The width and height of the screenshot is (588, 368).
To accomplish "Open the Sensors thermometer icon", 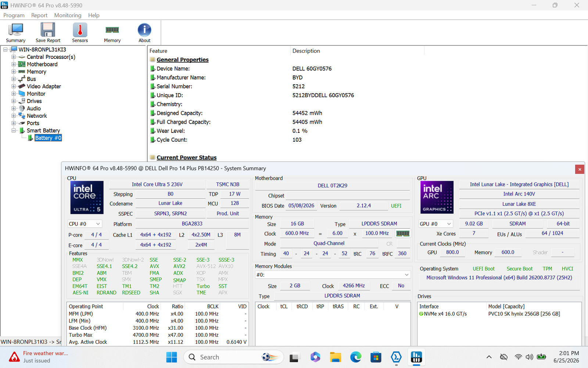I will (80, 32).
